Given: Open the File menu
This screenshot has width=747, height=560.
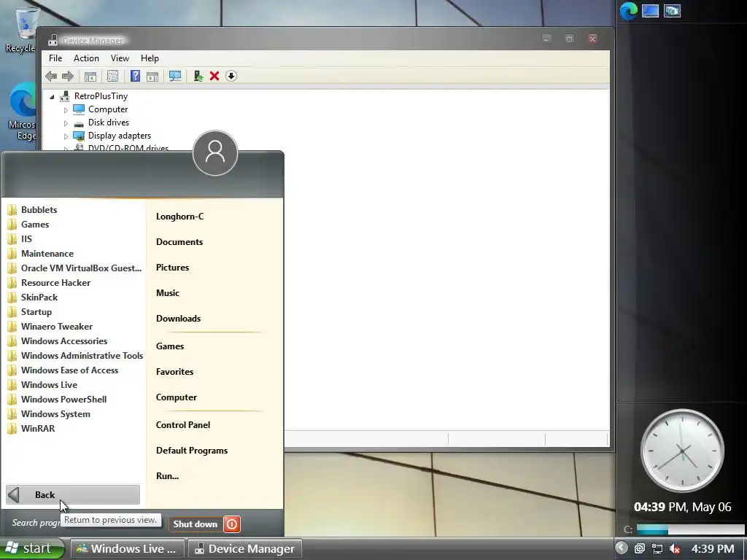Looking at the screenshot, I should (55, 58).
